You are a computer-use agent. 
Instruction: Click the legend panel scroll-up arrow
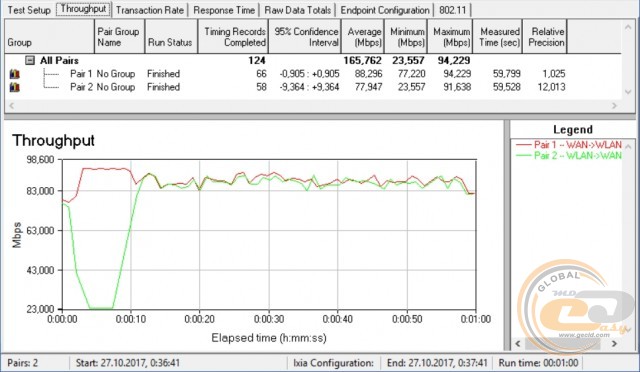[x=628, y=146]
